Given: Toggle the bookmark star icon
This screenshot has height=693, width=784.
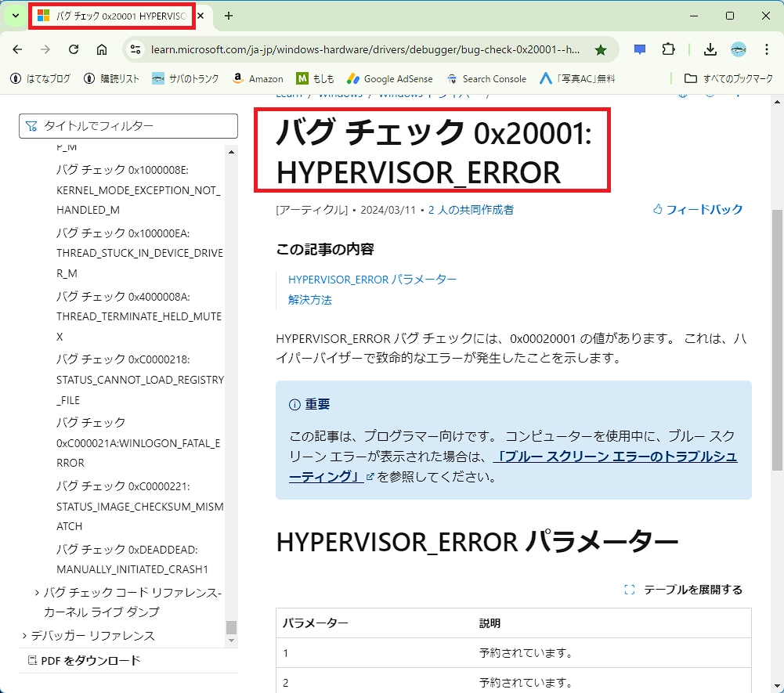Looking at the screenshot, I should [601, 49].
